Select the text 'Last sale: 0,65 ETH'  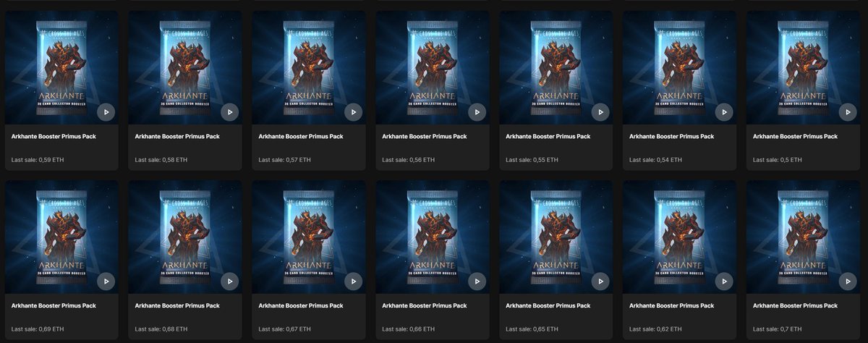pyautogui.click(x=533, y=329)
